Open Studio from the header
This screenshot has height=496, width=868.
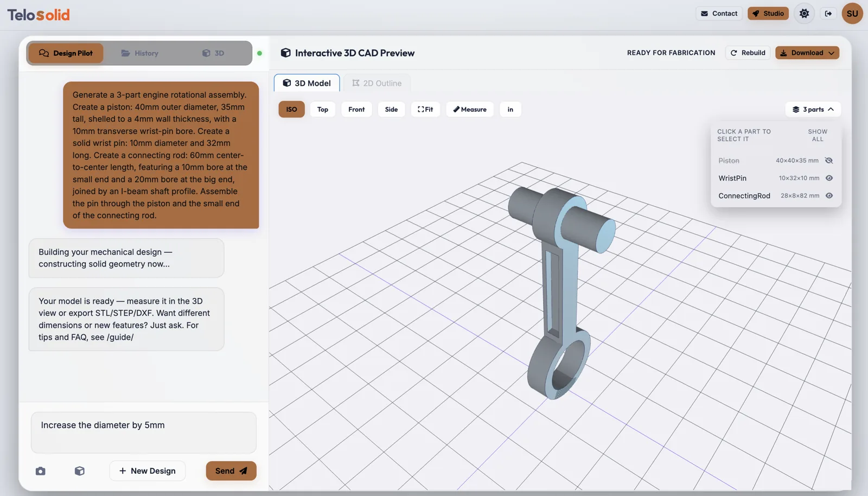click(x=768, y=14)
